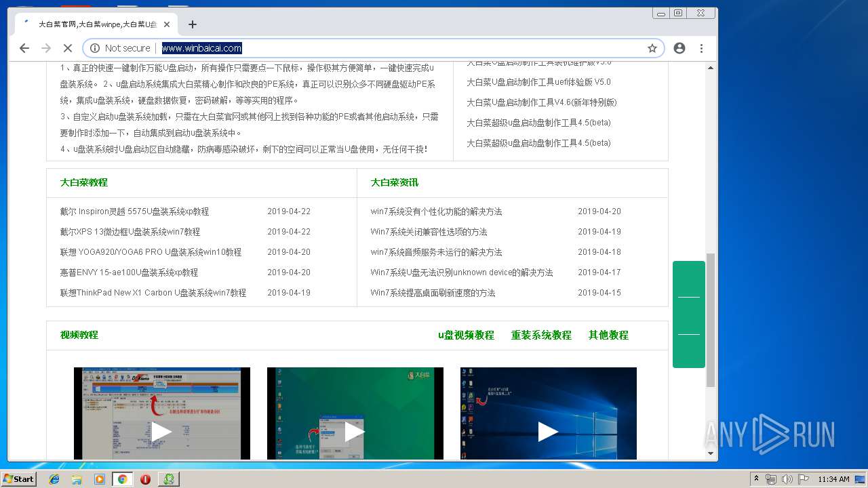The width and height of the screenshot is (868, 488).
Task: Open 联想ThinkPad New X1 Carbon tutorial
Action: coord(153,293)
